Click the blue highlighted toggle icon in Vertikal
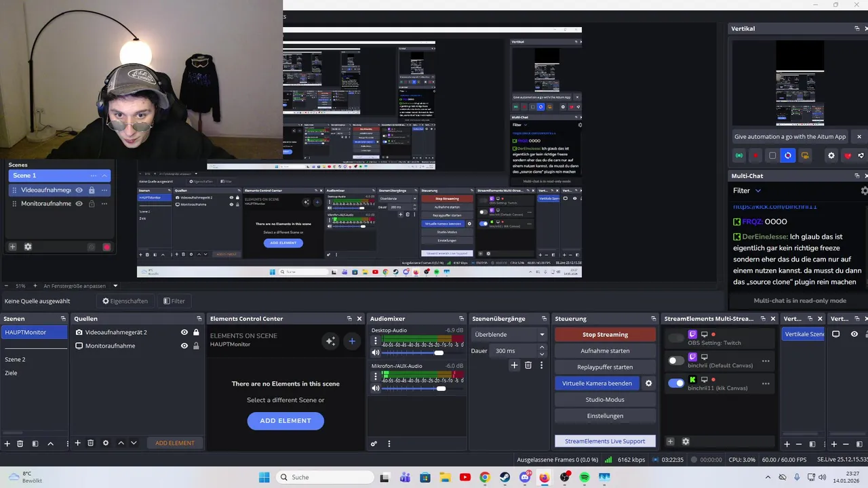868x488 pixels. 787,156
